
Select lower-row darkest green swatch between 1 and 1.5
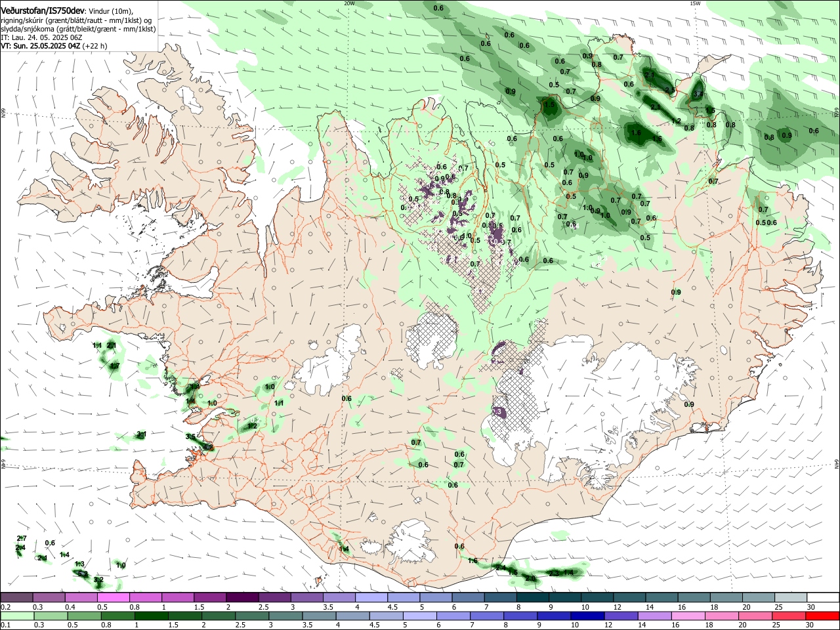(x=152, y=616)
